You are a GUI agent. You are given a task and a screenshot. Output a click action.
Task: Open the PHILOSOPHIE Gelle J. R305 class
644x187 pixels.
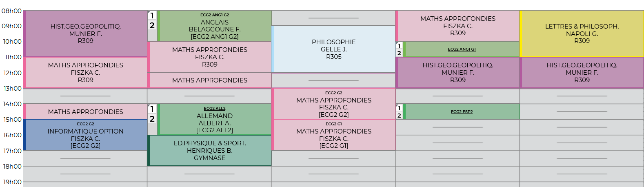pos(333,49)
